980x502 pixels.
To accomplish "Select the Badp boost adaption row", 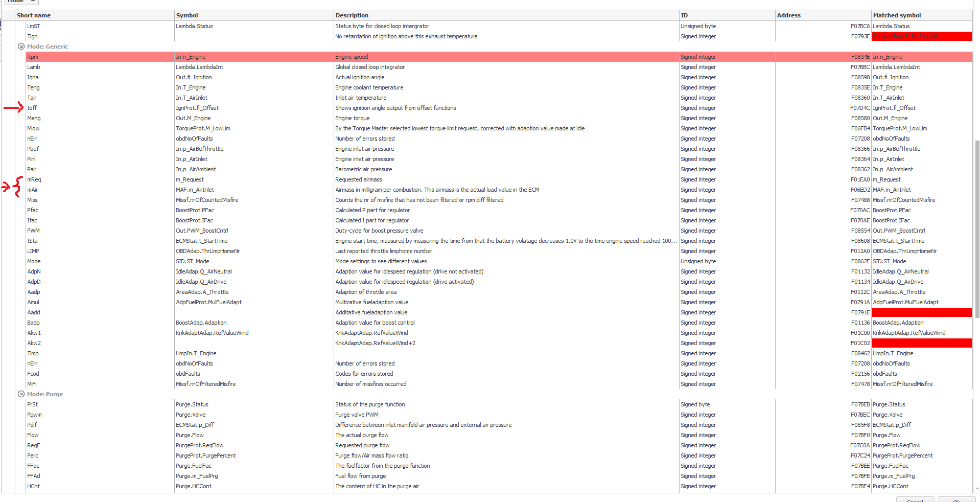I will (x=499, y=323).
